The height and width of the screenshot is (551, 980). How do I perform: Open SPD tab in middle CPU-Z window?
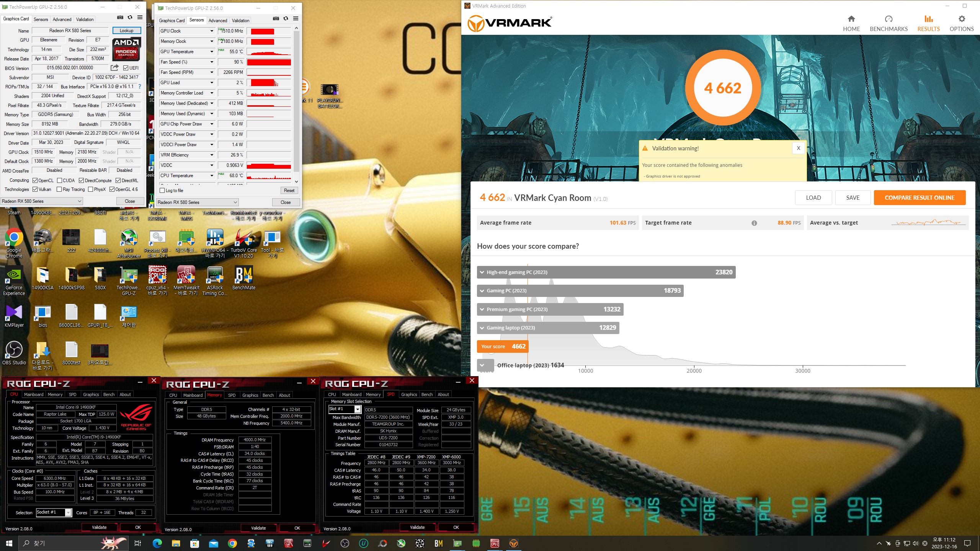(232, 395)
